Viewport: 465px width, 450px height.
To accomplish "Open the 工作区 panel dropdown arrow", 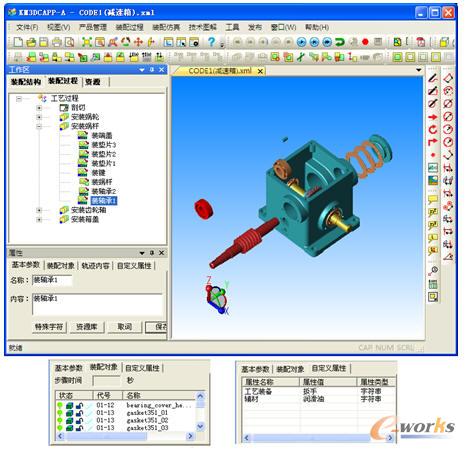I will click(142, 70).
